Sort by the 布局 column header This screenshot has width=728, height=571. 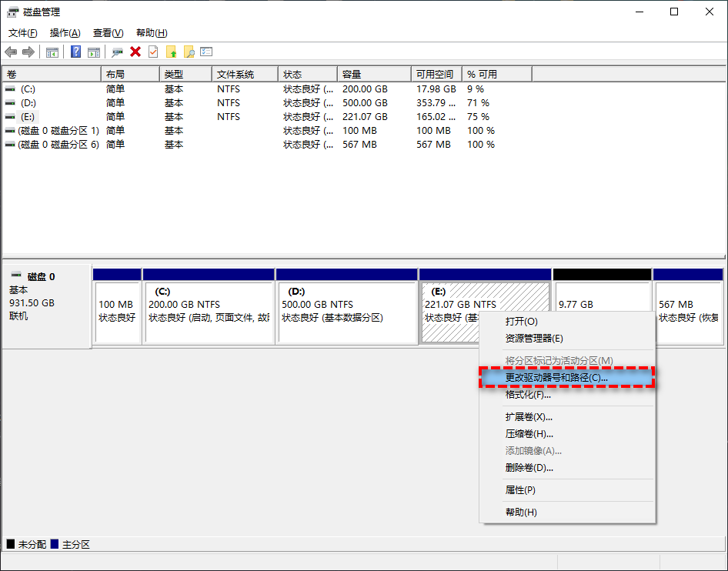[x=131, y=75]
